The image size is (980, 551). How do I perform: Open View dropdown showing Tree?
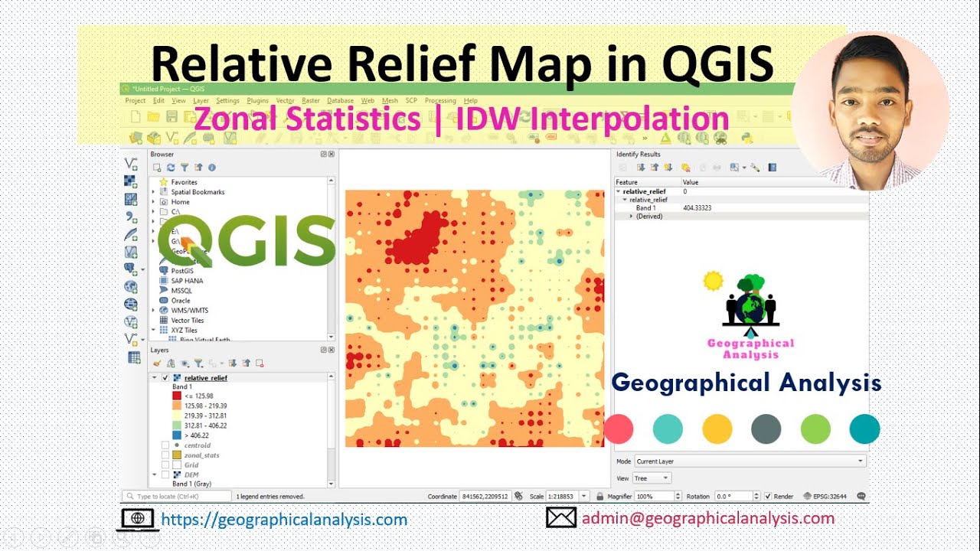tap(652, 478)
